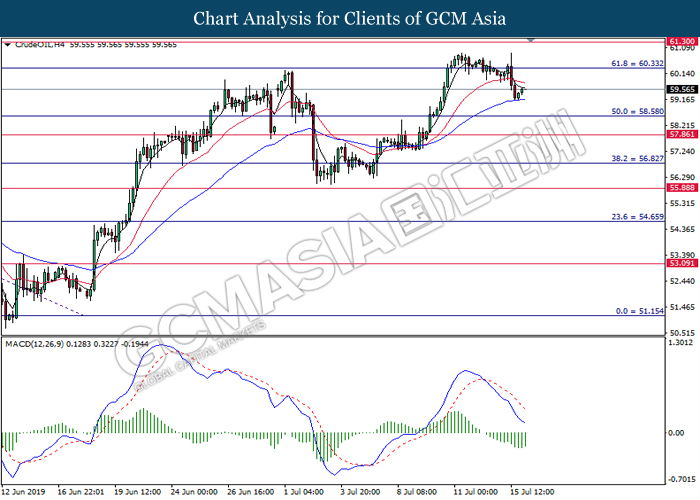Image resolution: width=700 pixels, height=500 pixels.
Task: Click the 8 Jul 08:00 time label
Action: coord(417,492)
